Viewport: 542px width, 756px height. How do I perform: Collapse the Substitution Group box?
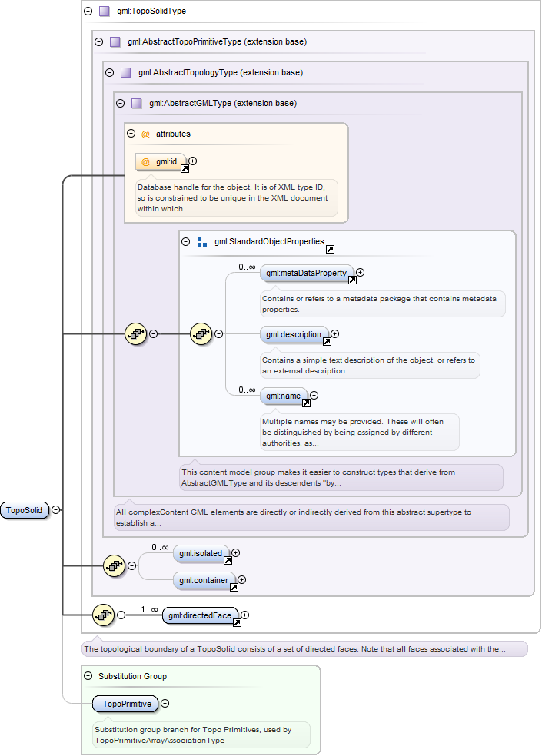tap(88, 676)
